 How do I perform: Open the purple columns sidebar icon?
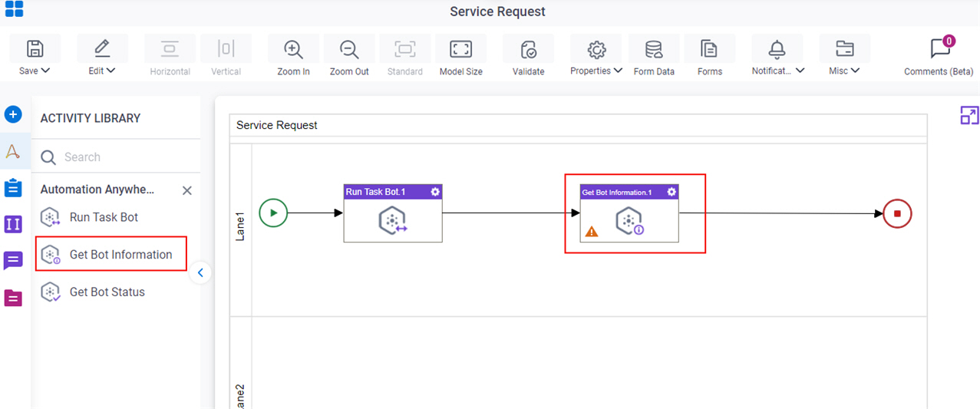pos(13,224)
